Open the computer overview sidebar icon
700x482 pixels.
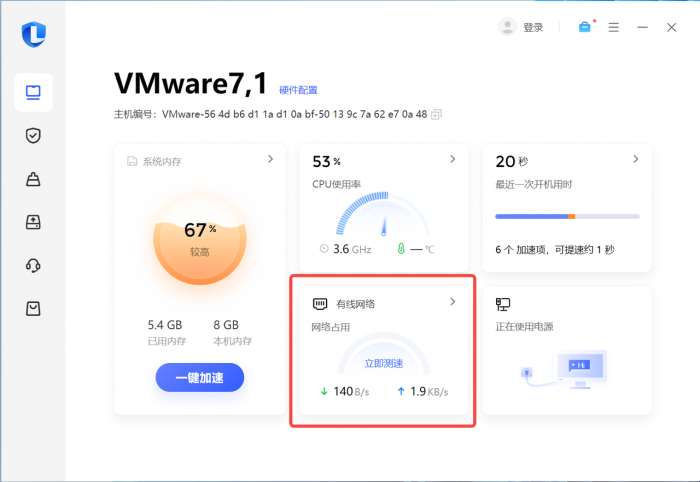(33, 93)
